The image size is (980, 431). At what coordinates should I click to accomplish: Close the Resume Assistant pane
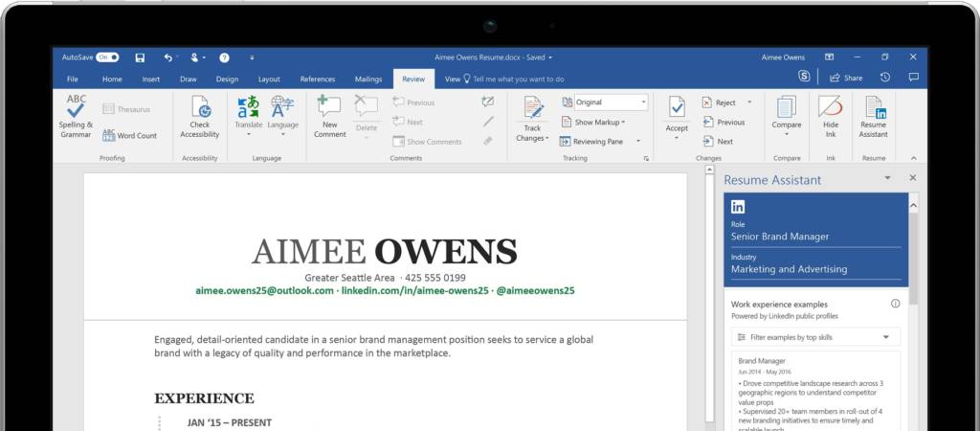click(x=913, y=178)
